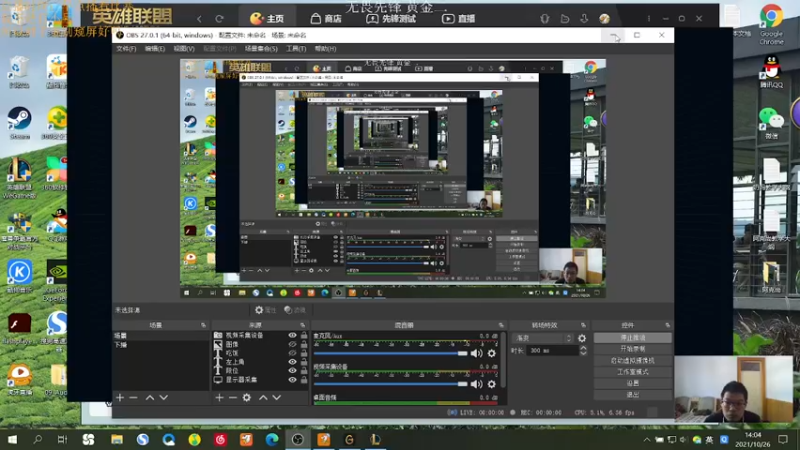Screen dimensions: 800x450
Task: Click the 时长 300 ms duration field
Action: pyautogui.click(x=553, y=351)
